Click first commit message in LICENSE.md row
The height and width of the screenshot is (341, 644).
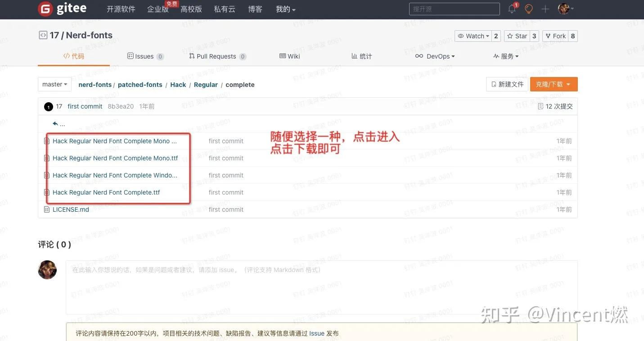226,209
